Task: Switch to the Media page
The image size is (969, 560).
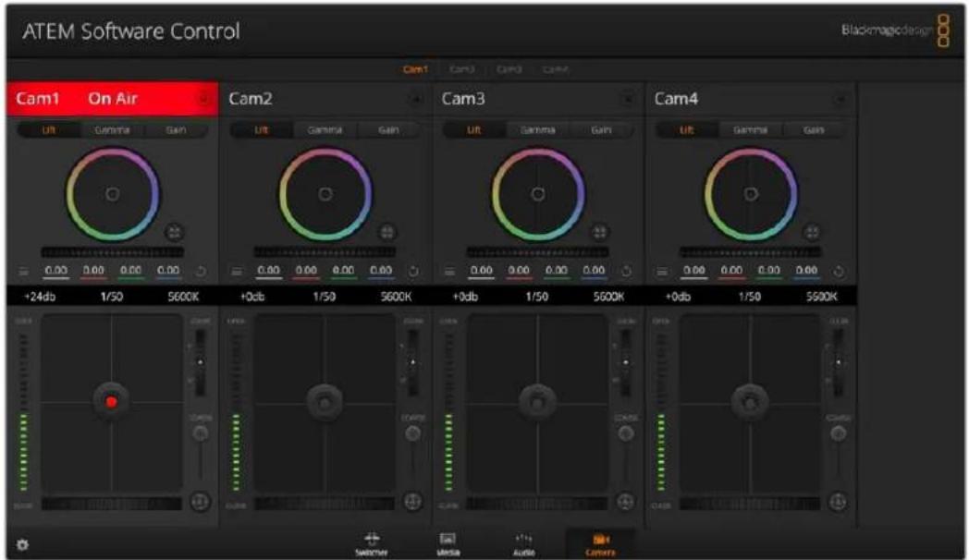Action: [x=448, y=544]
